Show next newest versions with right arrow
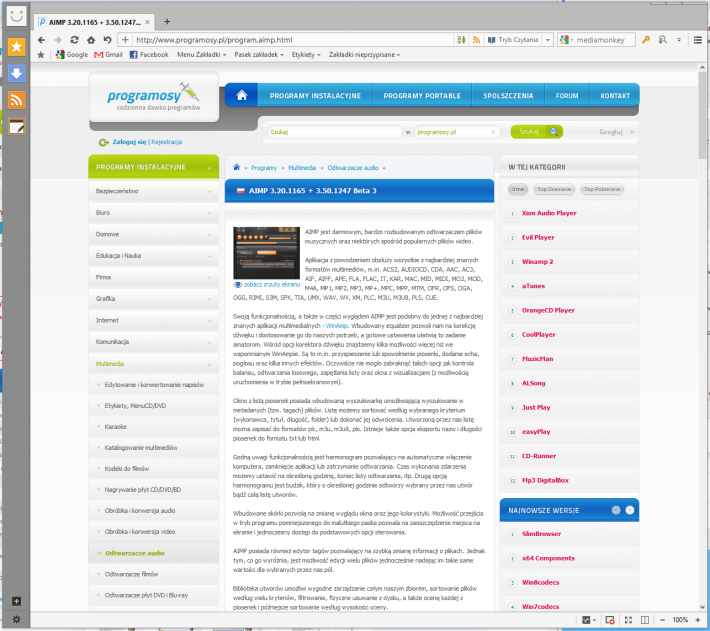710x631 pixels. pos(630,510)
